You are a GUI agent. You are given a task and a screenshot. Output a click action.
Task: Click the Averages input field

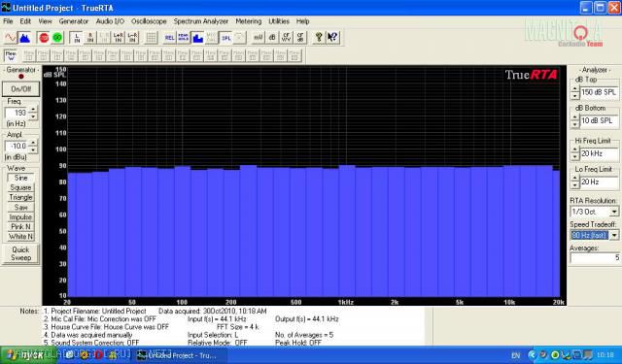pos(595,258)
